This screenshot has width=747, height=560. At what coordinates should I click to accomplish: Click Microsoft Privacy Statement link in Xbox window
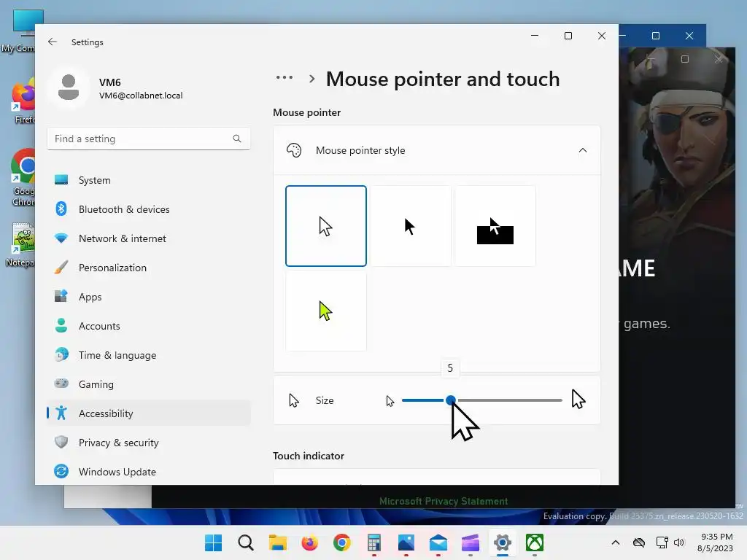[444, 501]
